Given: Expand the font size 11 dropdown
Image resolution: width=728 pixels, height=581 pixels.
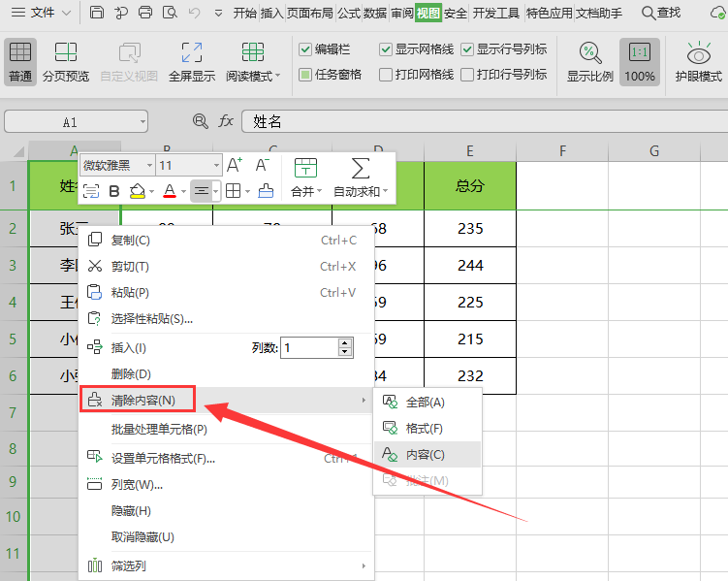Looking at the screenshot, I should tap(216, 166).
